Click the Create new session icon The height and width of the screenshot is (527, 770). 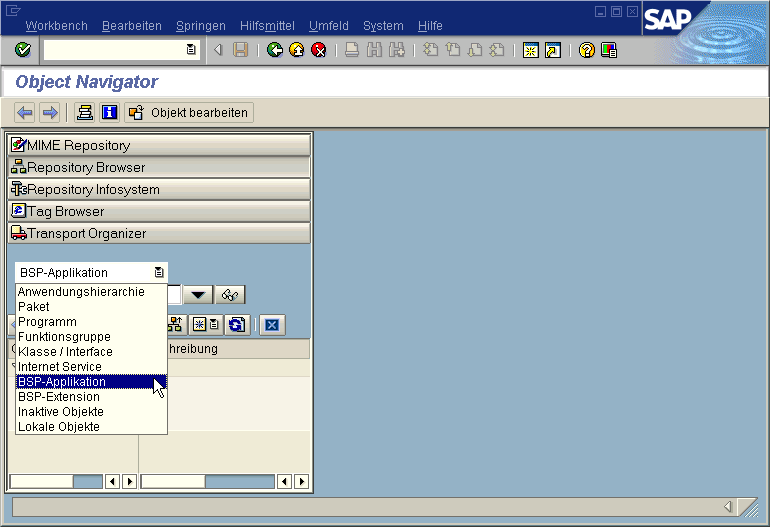[x=531, y=50]
